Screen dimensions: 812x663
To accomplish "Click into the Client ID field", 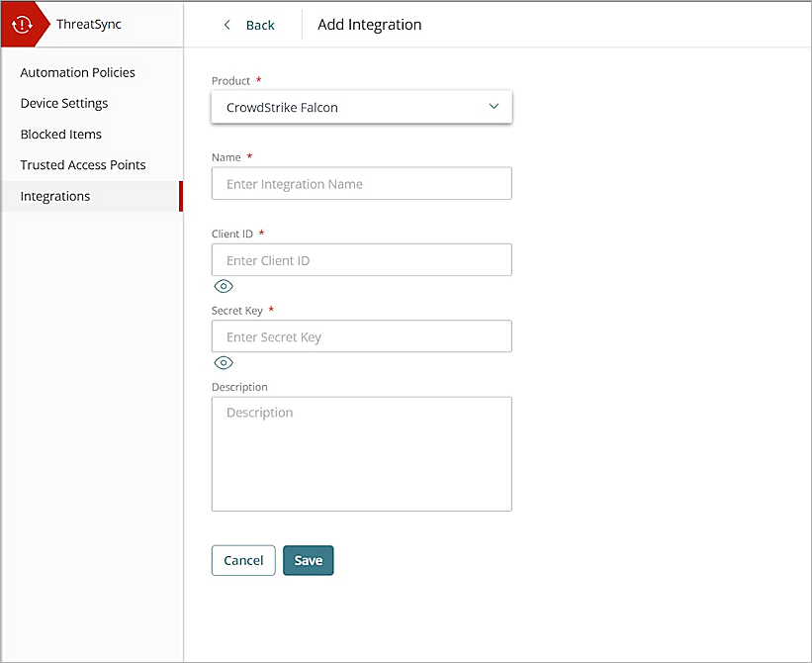I will [361, 260].
